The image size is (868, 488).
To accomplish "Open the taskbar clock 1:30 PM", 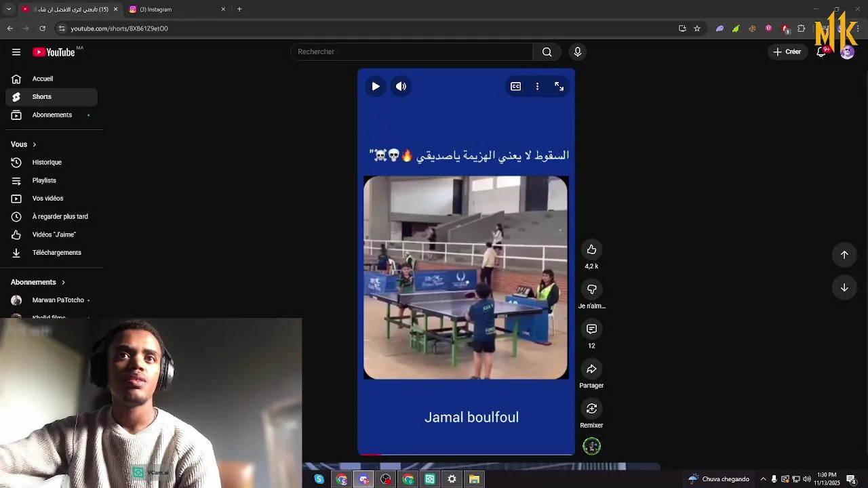I will 827,479.
